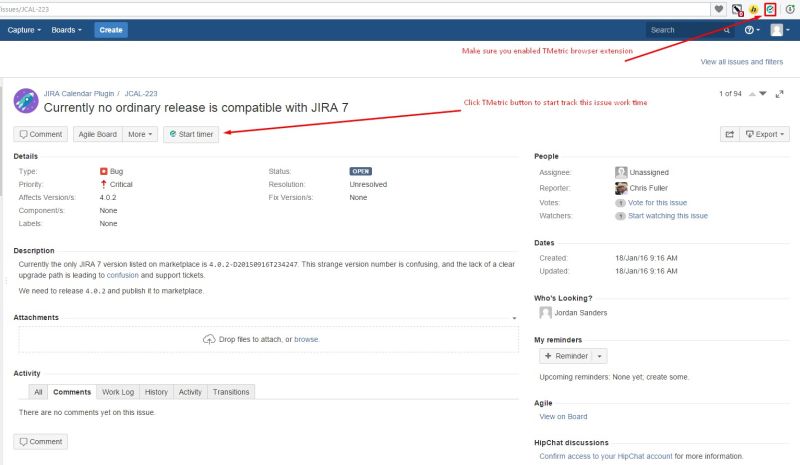This screenshot has height=465, width=800.
Task: Click the Chris Fuller reporter avatar
Action: 621,188
